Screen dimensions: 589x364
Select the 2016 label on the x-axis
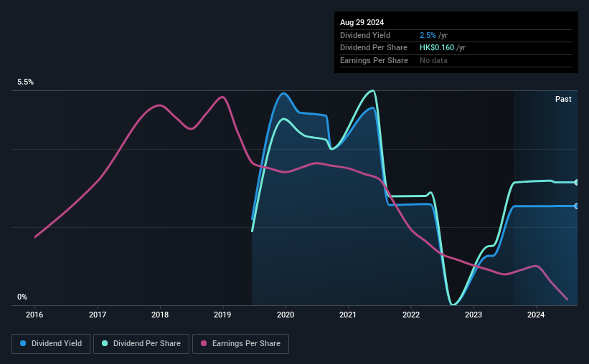click(34, 315)
